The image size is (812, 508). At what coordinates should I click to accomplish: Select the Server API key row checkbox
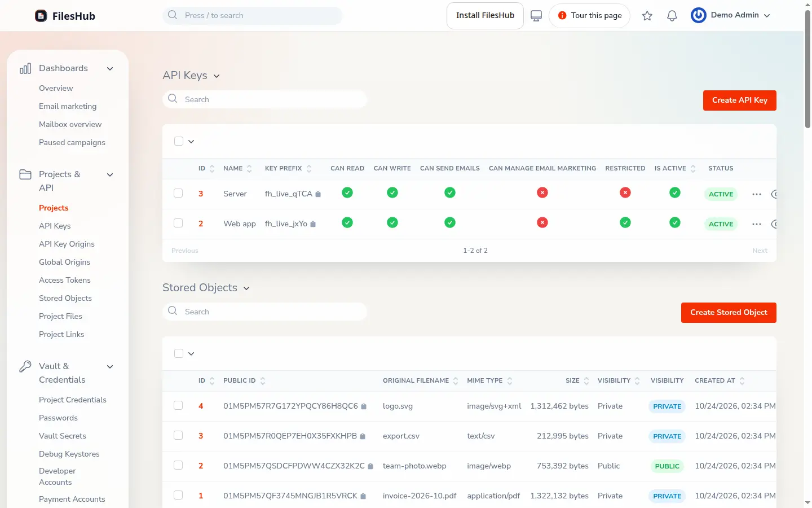point(178,193)
